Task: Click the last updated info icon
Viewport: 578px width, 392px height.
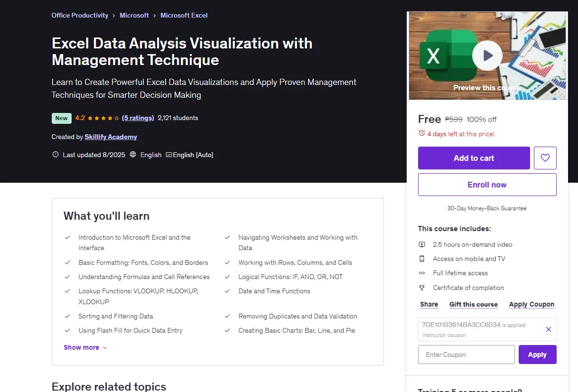Action: (55, 155)
